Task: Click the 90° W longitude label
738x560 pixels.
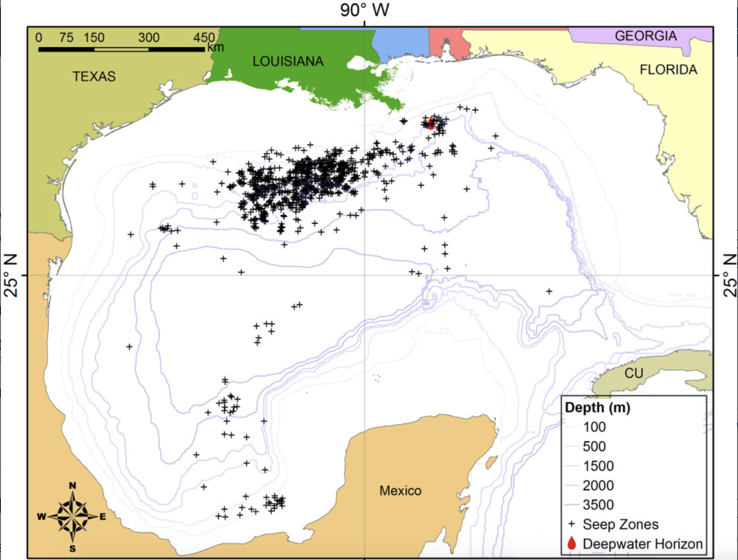Action: tap(364, 10)
